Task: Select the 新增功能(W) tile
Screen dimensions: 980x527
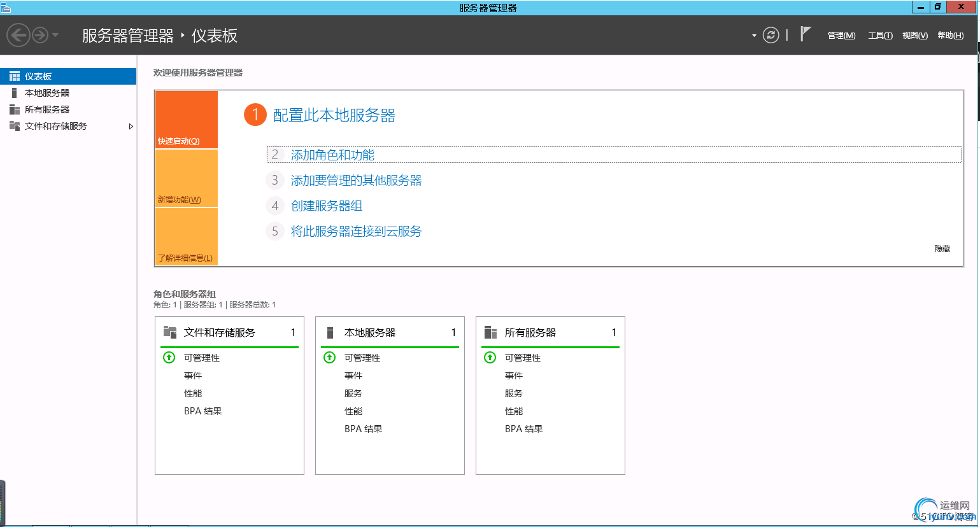Action: pos(186,178)
